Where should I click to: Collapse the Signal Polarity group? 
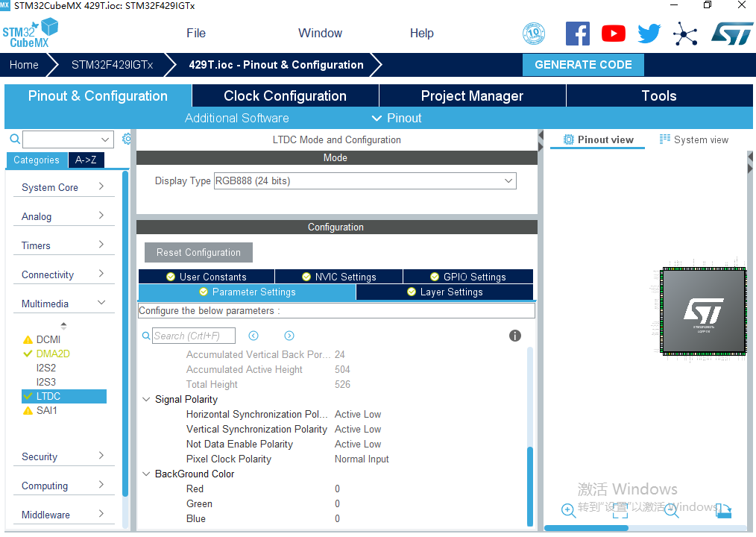point(146,400)
